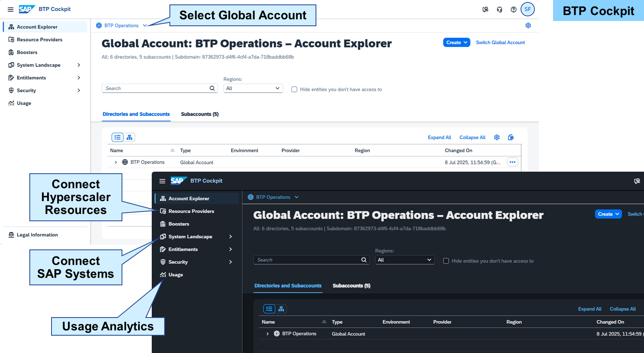644x353 pixels.
Task: Open the Regions dropdown in the light window
Action: [253, 88]
